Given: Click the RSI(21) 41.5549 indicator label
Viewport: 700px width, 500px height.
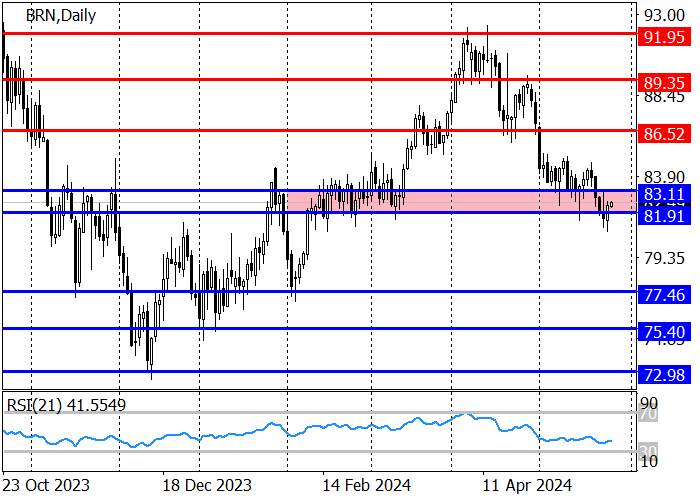Looking at the screenshot, I should 66,405.
